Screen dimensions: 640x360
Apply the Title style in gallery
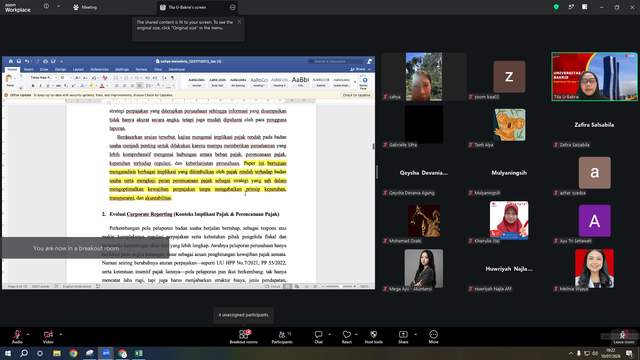[x=300, y=82]
